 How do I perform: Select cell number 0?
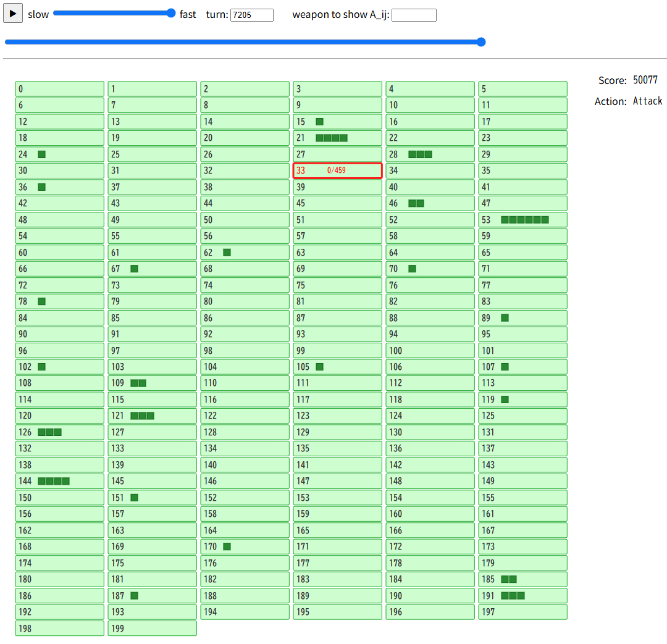59,89
